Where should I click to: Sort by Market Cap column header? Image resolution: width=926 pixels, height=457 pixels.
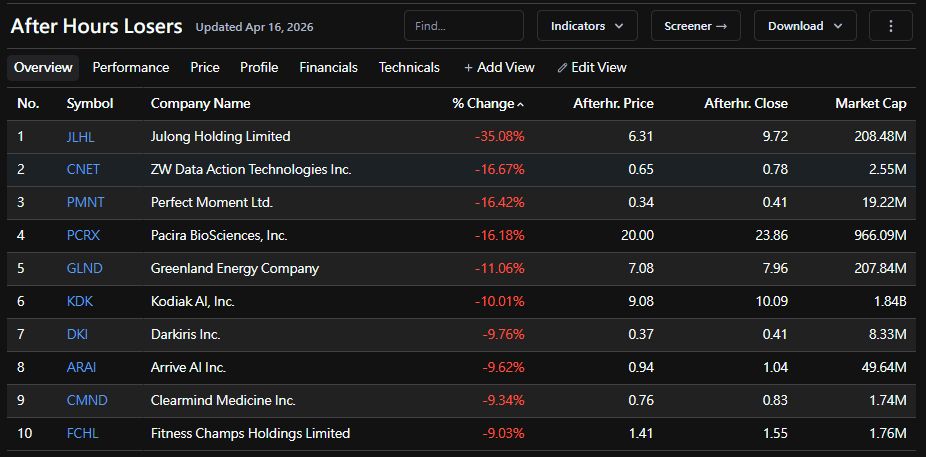(x=870, y=103)
